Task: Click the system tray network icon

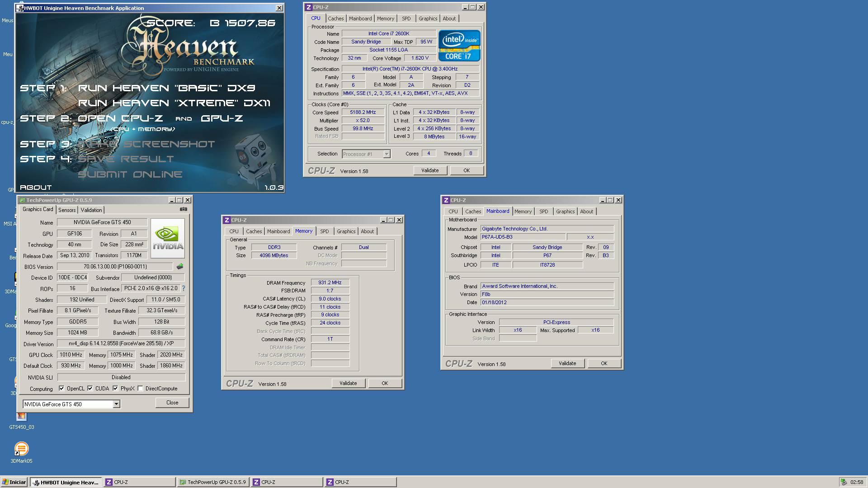Action: pyautogui.click(x=844, y=482)
